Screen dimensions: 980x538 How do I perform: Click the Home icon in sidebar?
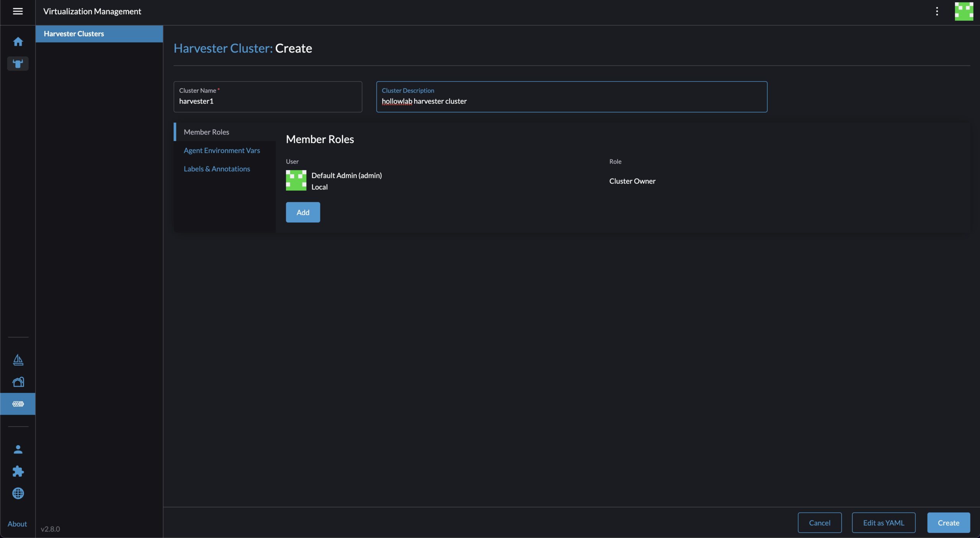(18, 41)
